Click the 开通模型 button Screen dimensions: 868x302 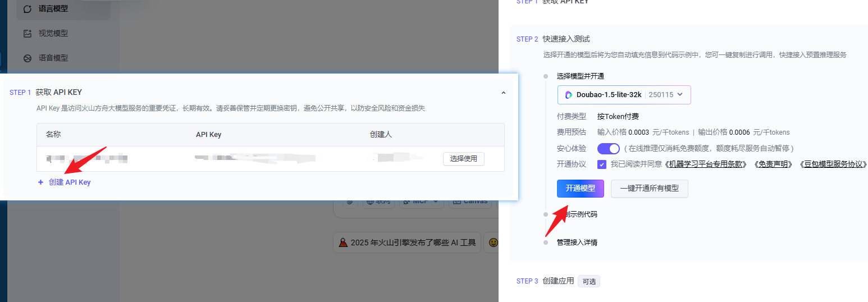coord(581,189)
